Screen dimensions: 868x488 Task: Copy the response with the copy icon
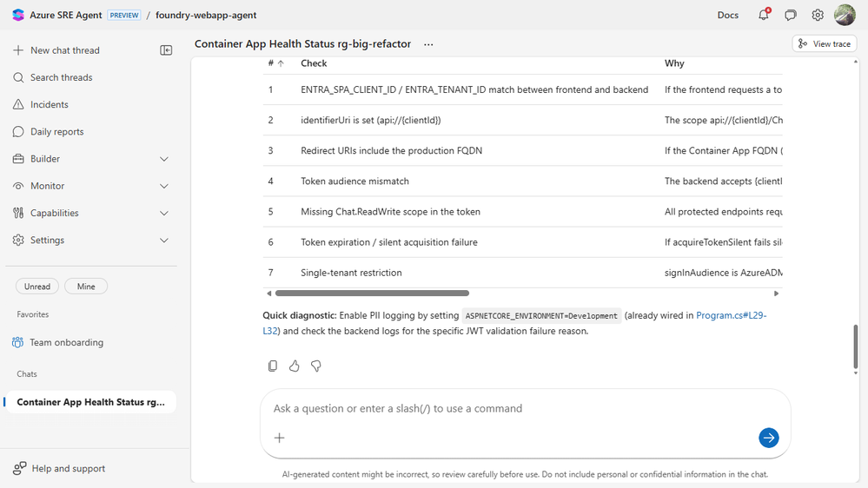point(272,366)
